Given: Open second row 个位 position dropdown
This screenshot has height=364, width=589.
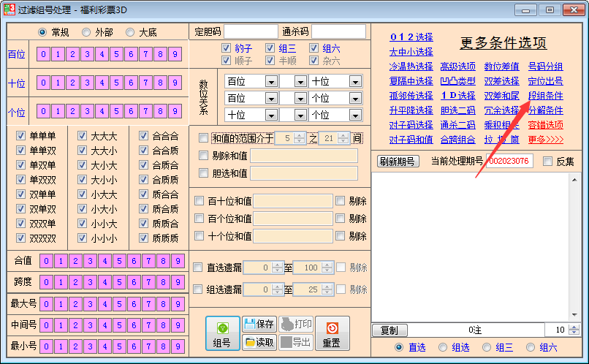Looking at the screenshot, I should 355,99.
